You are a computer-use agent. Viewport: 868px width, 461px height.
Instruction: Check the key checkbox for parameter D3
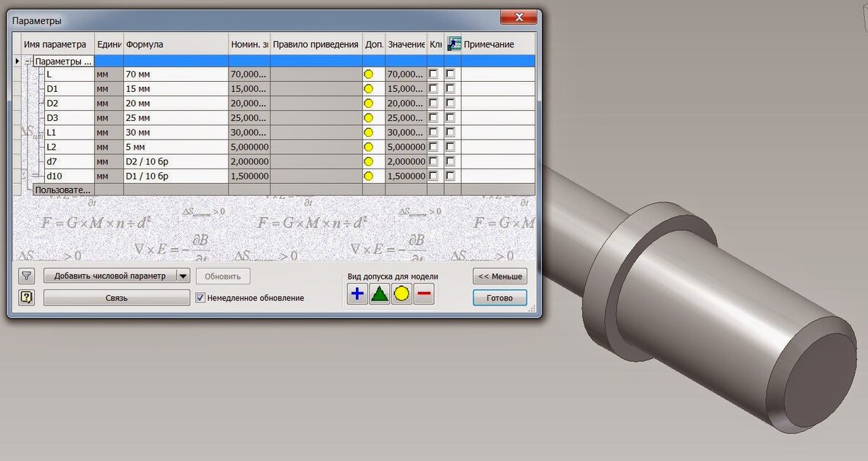[433, 117]
